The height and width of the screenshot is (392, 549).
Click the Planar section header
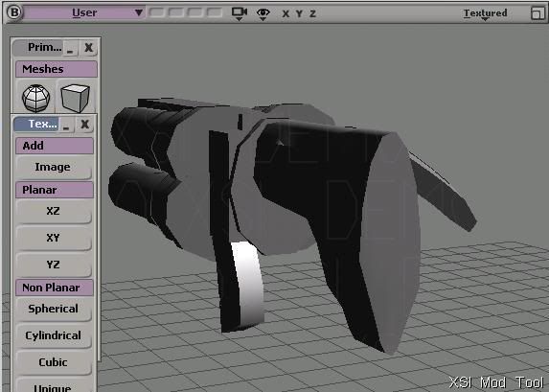[55, 190]
